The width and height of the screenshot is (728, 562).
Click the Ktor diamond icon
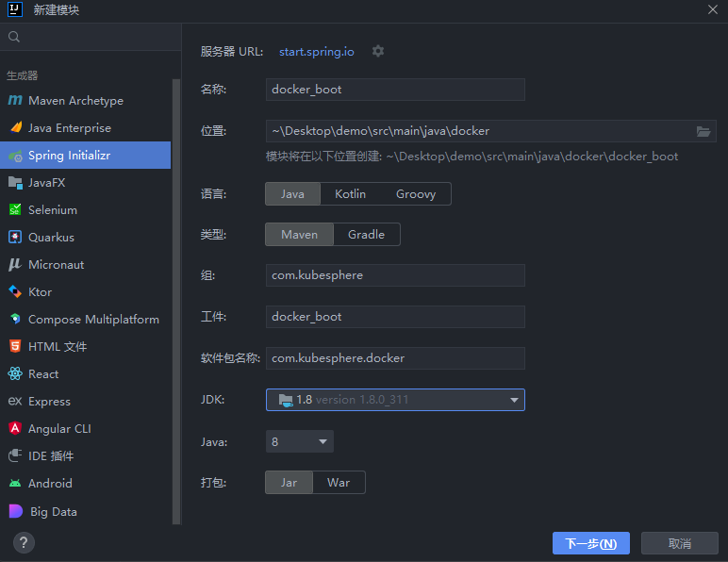pos(15,291)
